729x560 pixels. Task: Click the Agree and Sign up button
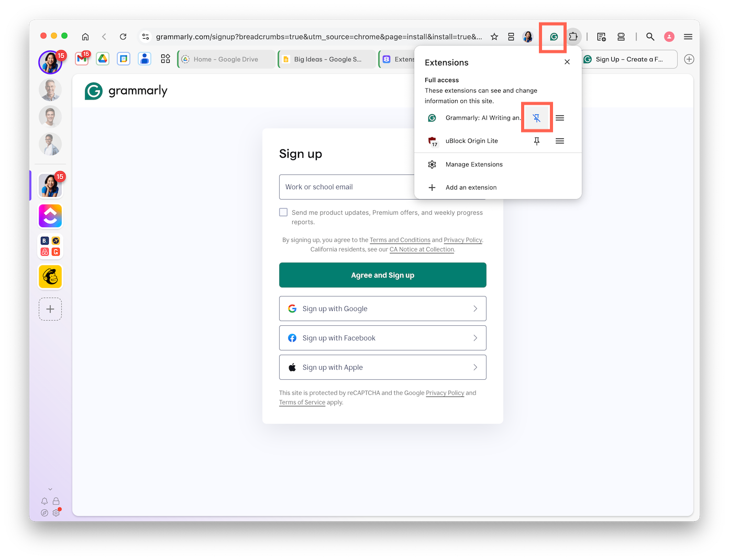(383, 275)
